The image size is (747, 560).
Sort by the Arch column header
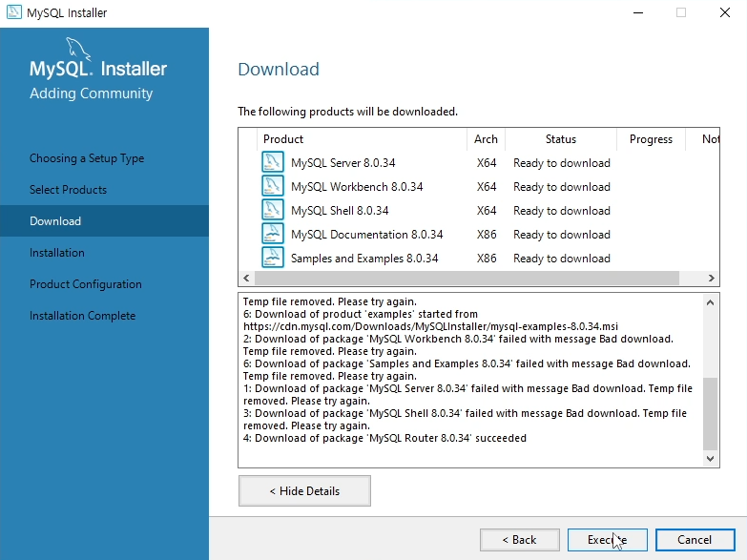coord(486,139)
